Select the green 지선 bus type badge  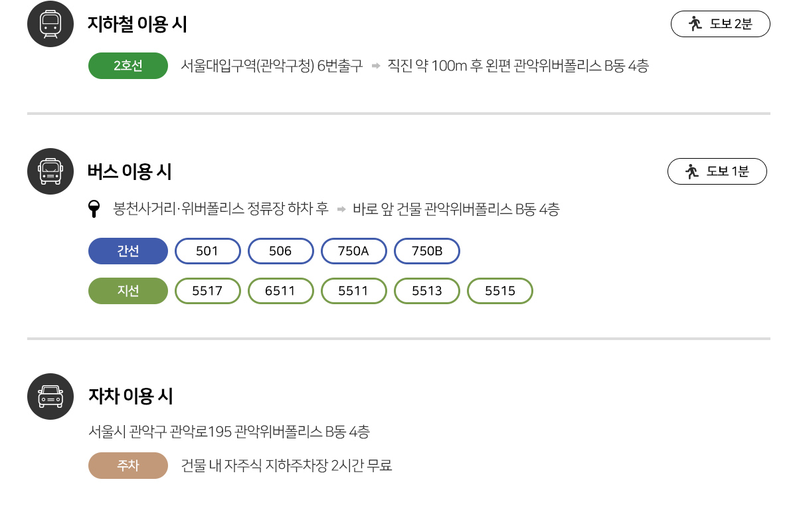[x=128, y=291]
